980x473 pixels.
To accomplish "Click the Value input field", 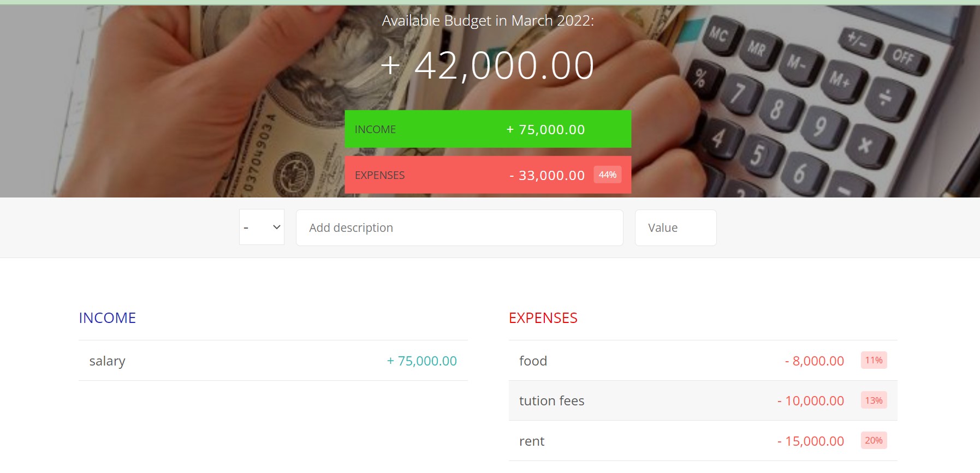I will pos(675,227).
